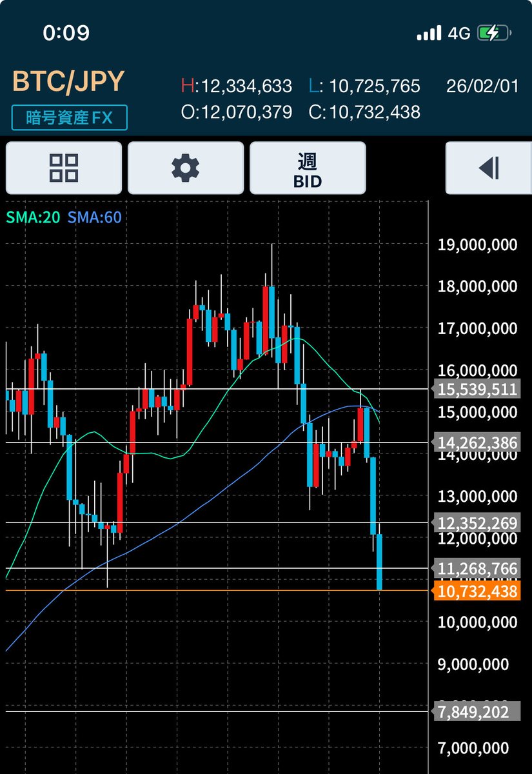
Task: Tap the battery charging status icon
Action: click(x=495, y=33)
